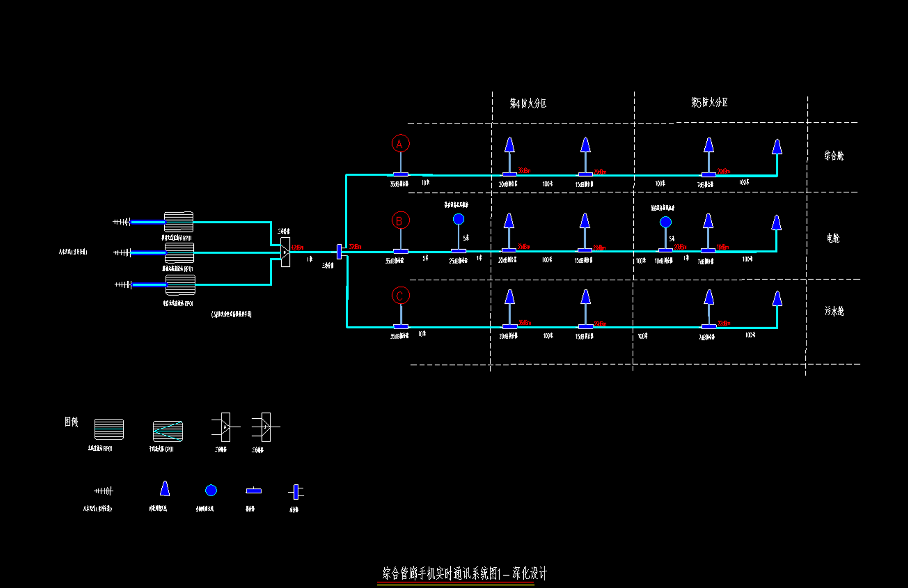Viewport: 908px width, 588px height.
Task: Select the three-way combiner symbol left of splitter
Action: 285,252
